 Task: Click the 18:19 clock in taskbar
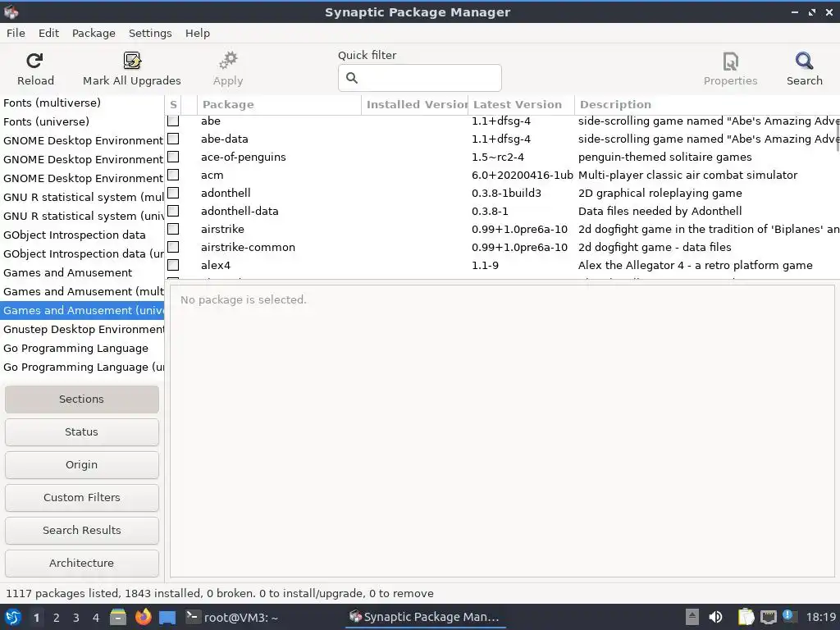820,617
